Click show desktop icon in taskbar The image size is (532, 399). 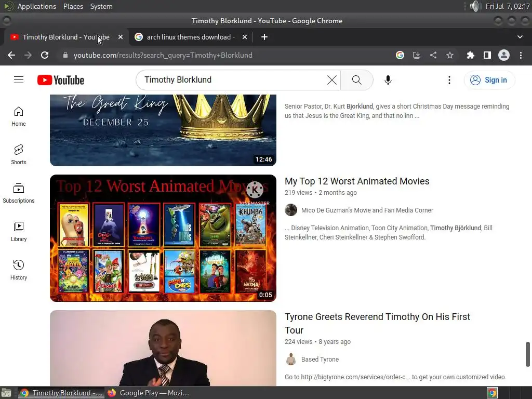click(6, 393)
